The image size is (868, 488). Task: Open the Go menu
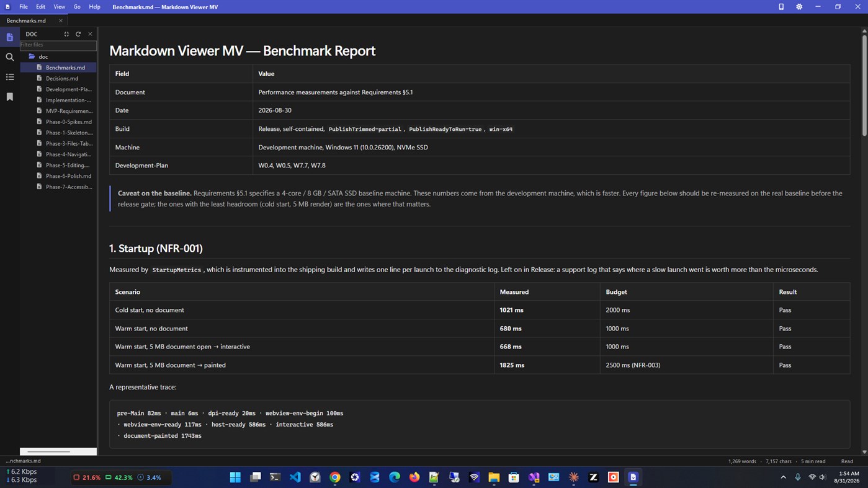tap(77, 7)
